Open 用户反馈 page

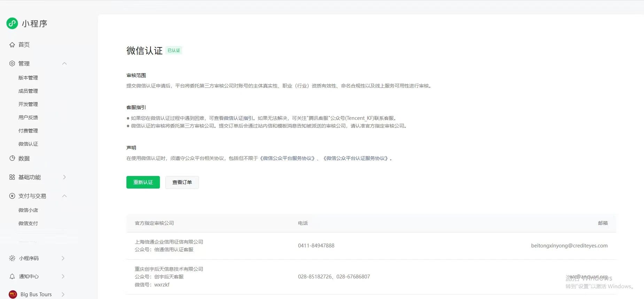click(x=28, y=117)
